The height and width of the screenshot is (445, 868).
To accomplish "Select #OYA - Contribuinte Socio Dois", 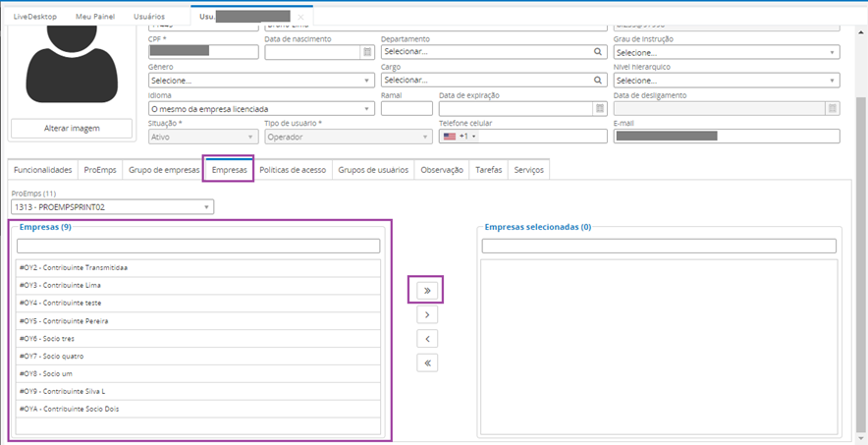I will (198, 409).
